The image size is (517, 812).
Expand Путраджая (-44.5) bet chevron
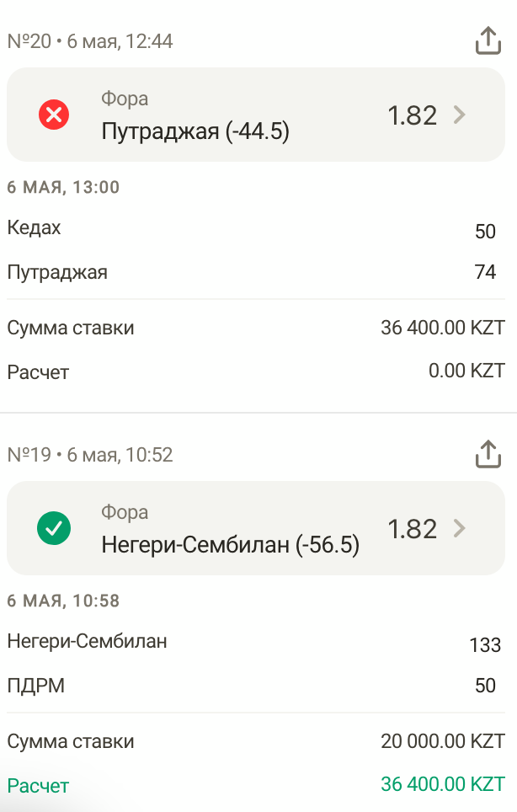click(x=459, y=115)
